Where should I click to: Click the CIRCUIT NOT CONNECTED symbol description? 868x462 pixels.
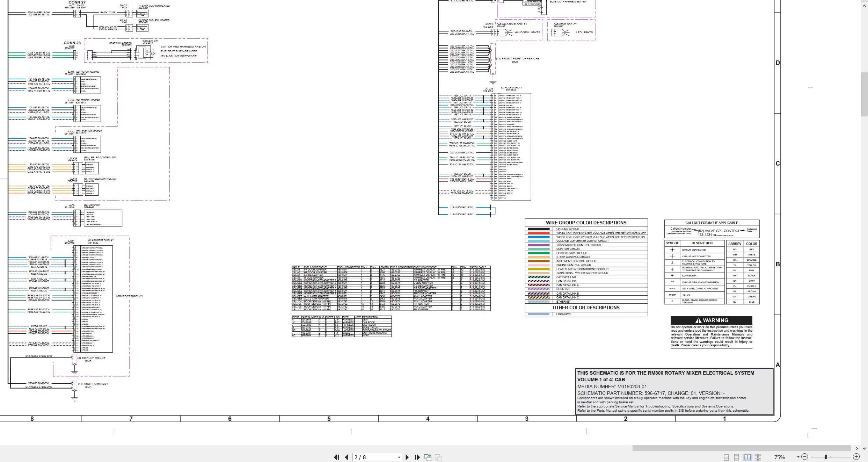[x=696, y=256]
